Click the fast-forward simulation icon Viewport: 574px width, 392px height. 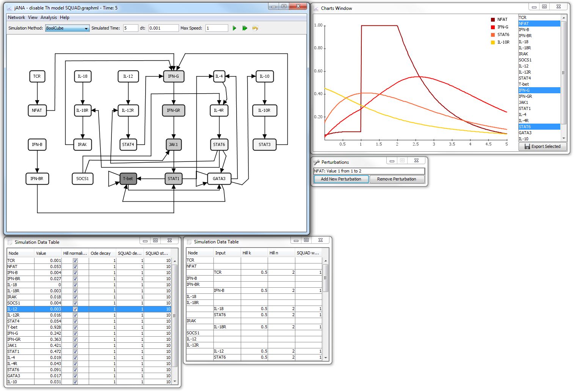(245, 28)
